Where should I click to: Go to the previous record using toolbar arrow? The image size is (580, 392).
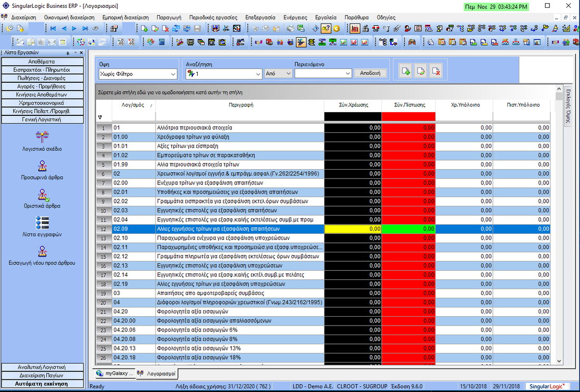pyautogui.click(x=64, y=28)
